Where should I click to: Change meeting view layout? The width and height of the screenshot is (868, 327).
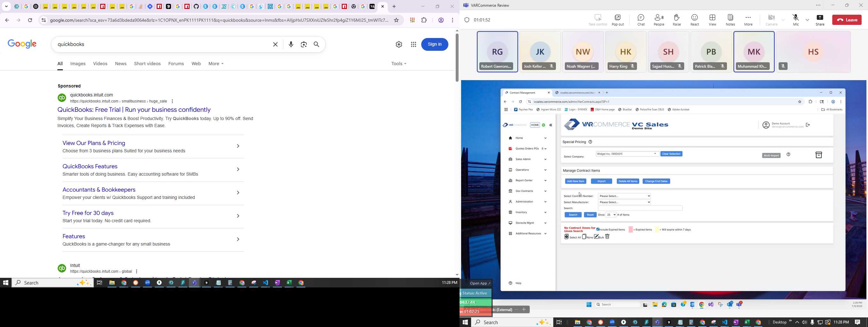(x=712, y=20)
